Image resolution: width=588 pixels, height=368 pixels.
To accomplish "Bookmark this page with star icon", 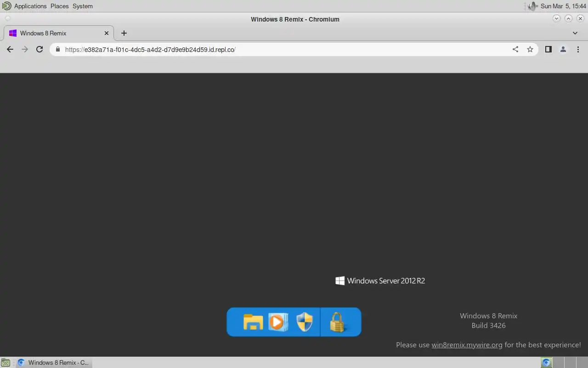I will pos(530,49).
